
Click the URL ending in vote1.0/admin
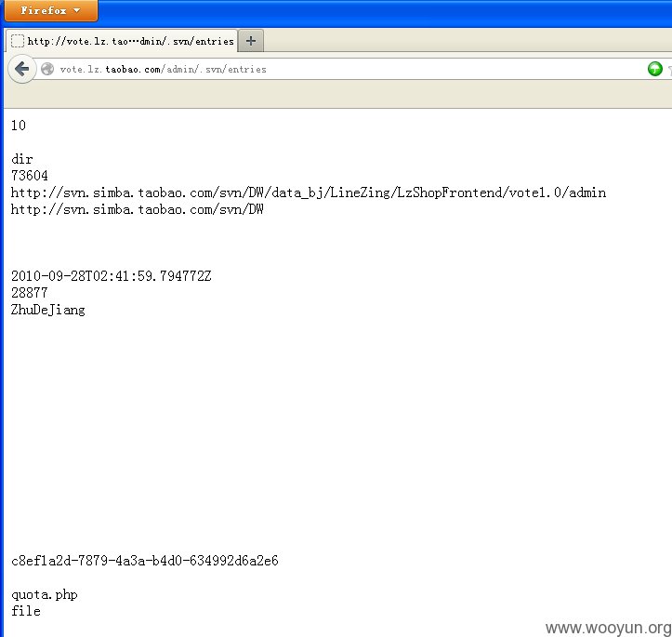pos(309,192)
